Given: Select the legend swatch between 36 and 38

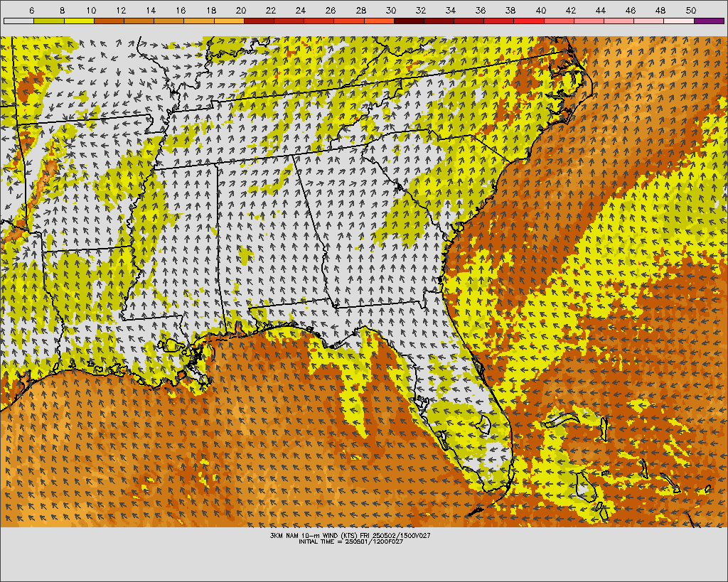Looking at the screenshot, I should pyautogui.click(x=498, y=21).
